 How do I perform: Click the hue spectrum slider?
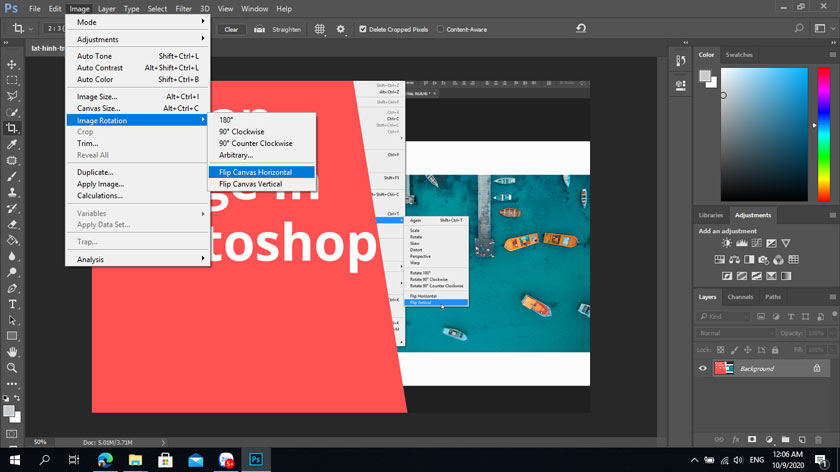click(x=824, y=134)
